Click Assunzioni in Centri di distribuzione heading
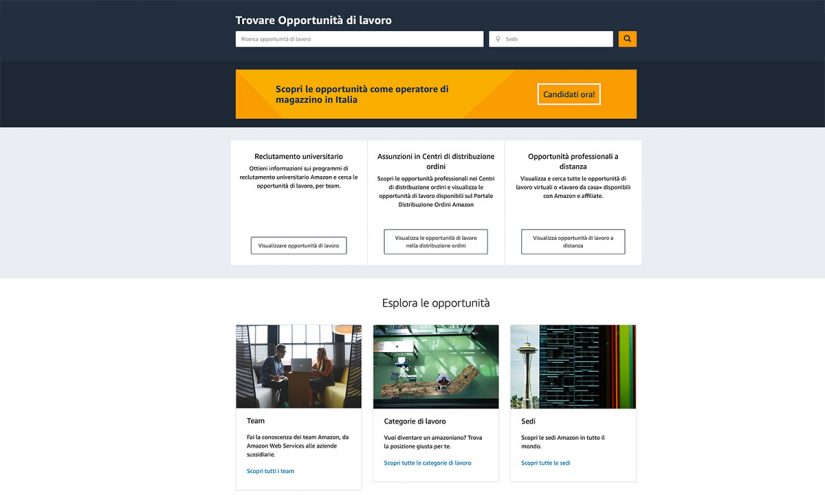825x495 pixels. pyautogui.click(x=436, y=161)
